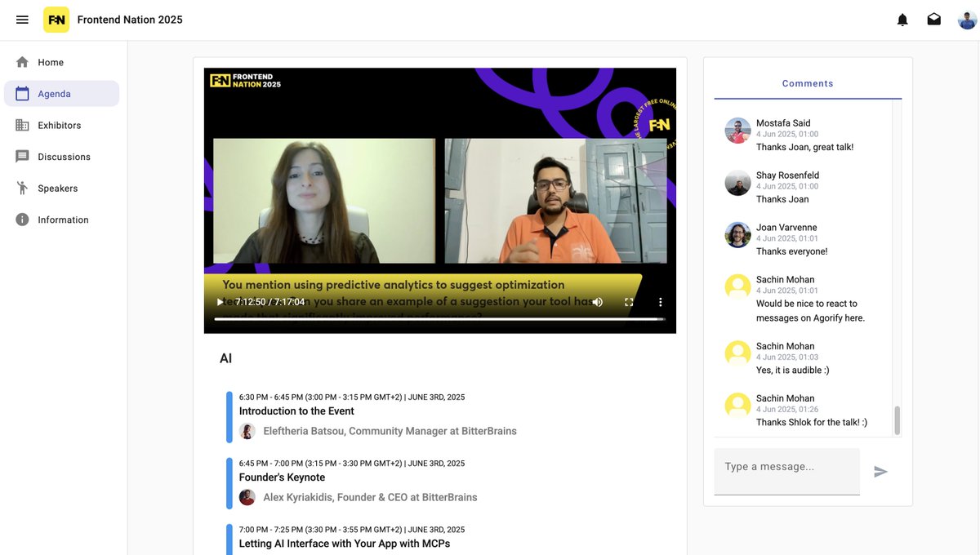Open Speakers in the sidebar
Image resolution: width=980 pixels, height=555 pixels.
(61, 188)
